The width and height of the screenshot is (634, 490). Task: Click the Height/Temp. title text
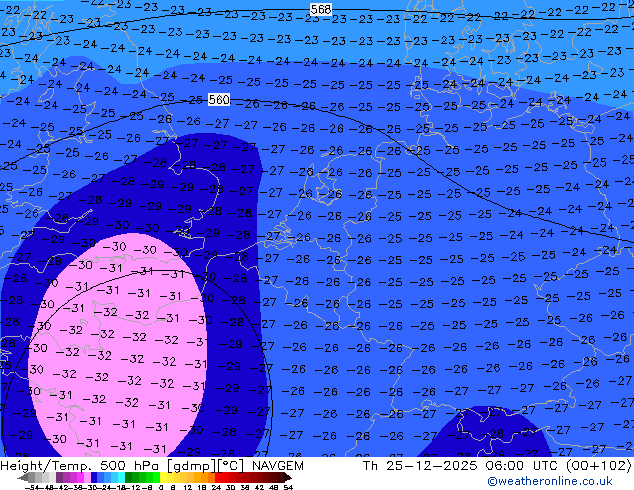[x=47, y=466]
